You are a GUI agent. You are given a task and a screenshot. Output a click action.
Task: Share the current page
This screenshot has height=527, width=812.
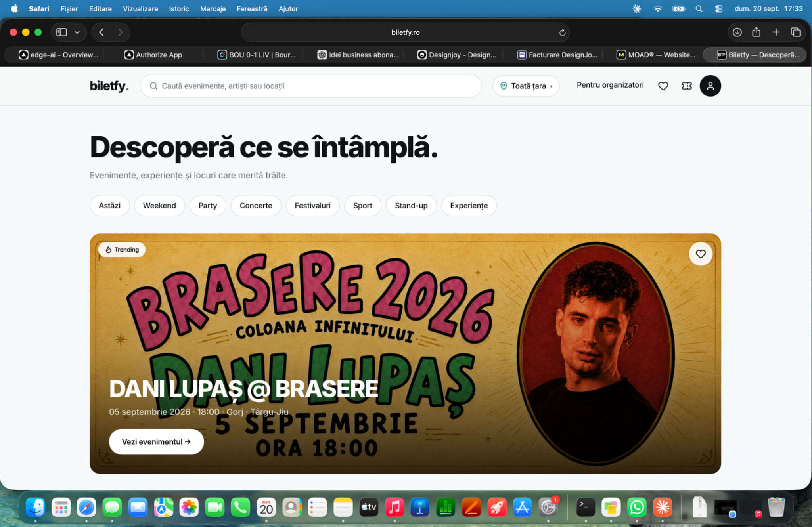coord(756,32)
